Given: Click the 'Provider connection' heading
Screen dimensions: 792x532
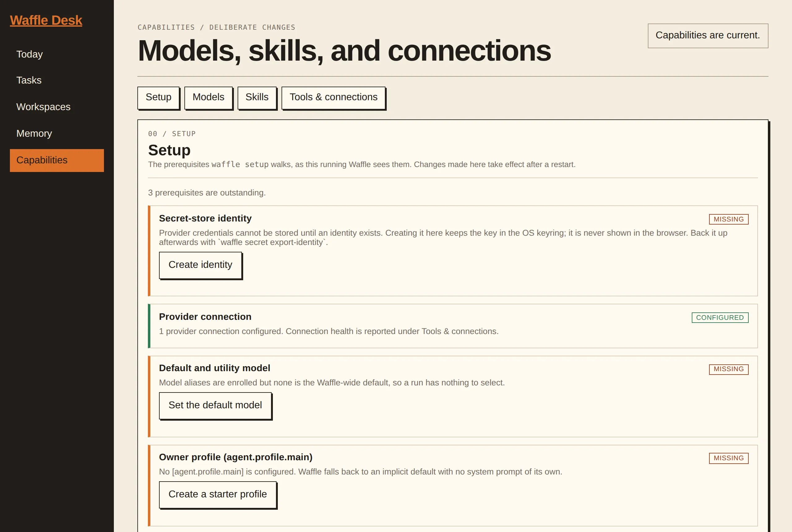Looking at the screenshot, I should pos(205,316).
